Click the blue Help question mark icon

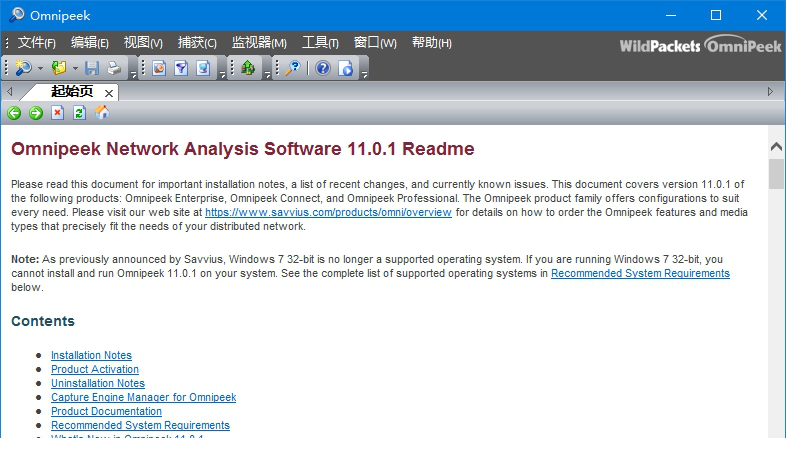323,68
